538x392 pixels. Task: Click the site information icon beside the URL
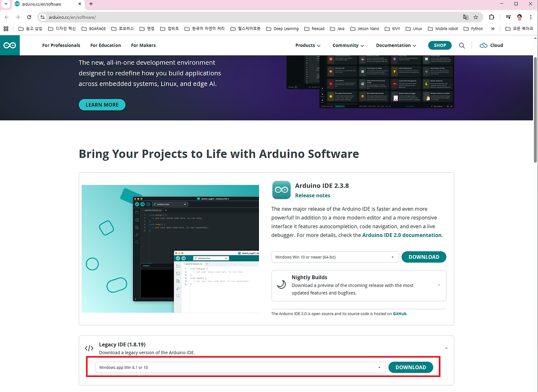(42, 17)
